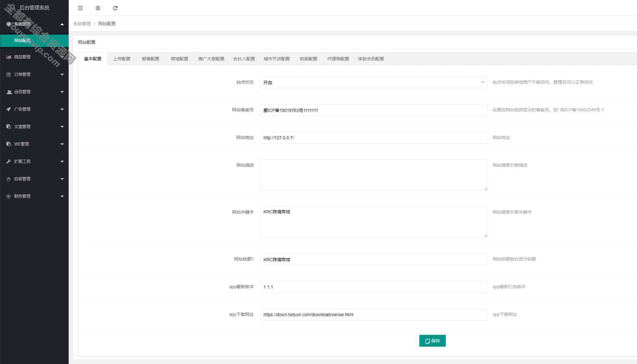The width and height of the screenshot is (637, 364).
Task: Click hint text 网站标题前台显示标题
Action: point(514,259)
